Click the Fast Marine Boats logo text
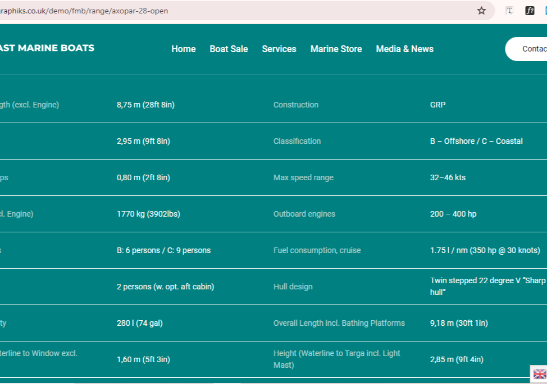 coord(47,48)
